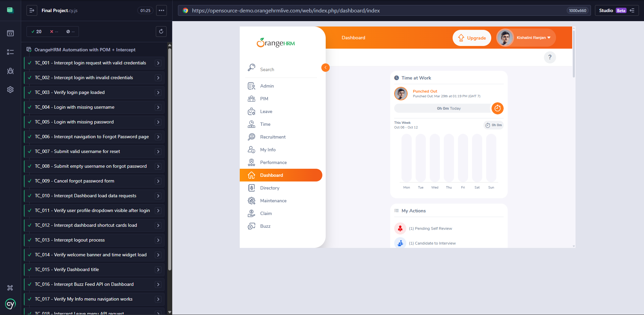The width and height of the screenshot is (644, 315).
Task: Open help via the question mark icon
Action: (x=550, y=57)
